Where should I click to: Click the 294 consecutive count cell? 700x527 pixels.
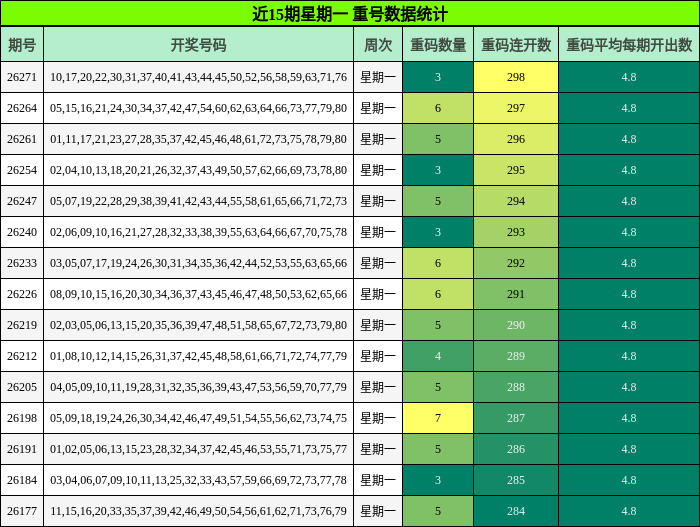click(516, 201)
